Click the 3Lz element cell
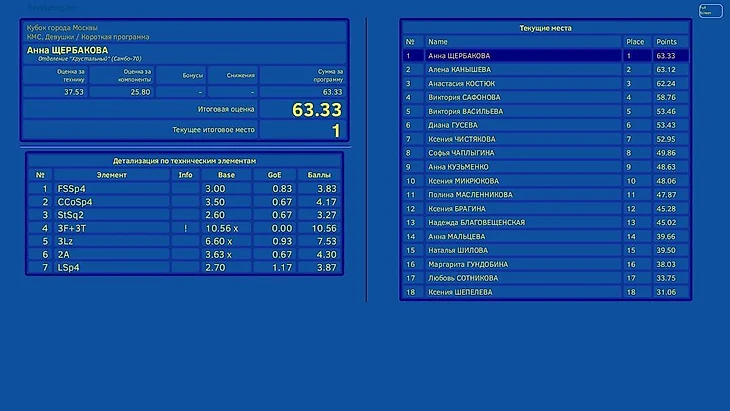Viewport: 730px width, 411px height. pos(112,241)
